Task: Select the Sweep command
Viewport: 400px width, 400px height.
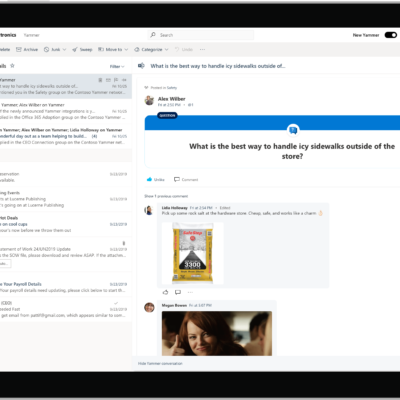Action: pos(82,49)
